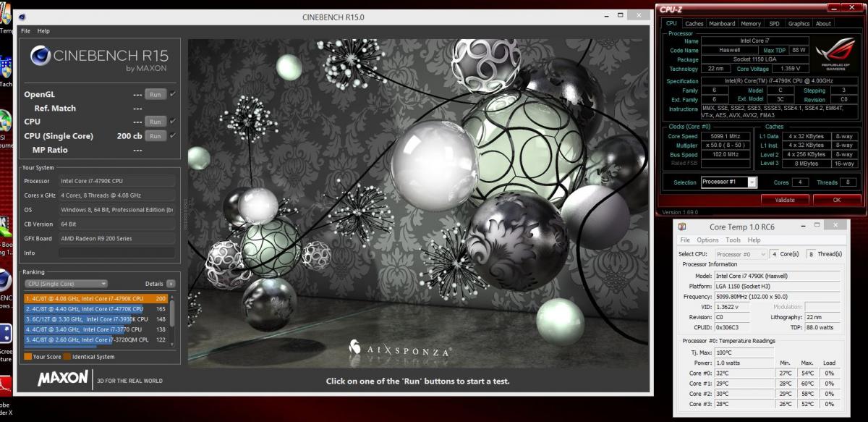Toggle the CPU test checkmark

(173, 122)
